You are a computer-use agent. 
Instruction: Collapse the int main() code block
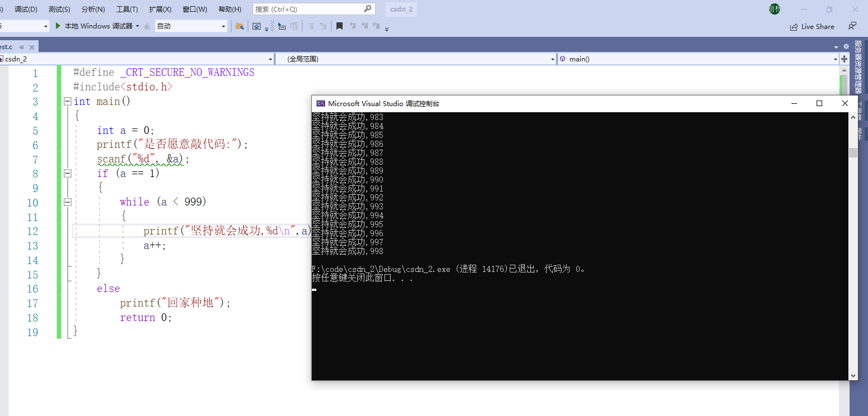[x=68, y=101]
